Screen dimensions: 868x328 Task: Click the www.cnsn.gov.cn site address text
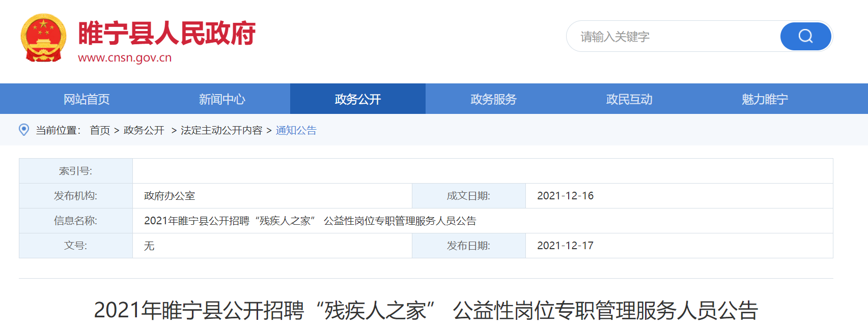click(x=125, y=58)
